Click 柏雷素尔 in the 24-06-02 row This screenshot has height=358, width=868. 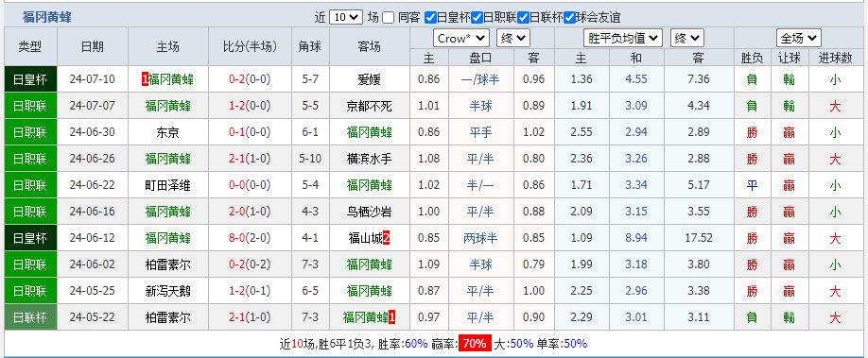point(168,265)
